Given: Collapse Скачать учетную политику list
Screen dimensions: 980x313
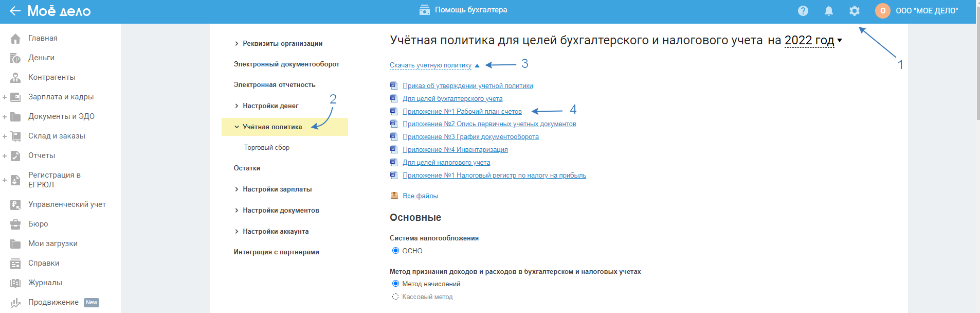Looking at the screenshot, I should coord(434,65).
